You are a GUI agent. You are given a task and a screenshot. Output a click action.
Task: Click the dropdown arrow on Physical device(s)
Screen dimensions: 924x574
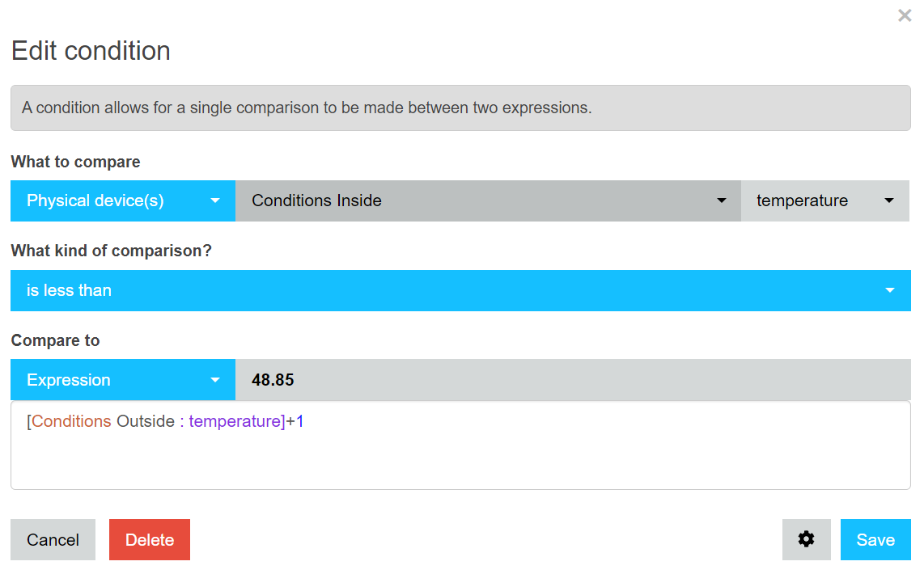(x=215, y=200)
